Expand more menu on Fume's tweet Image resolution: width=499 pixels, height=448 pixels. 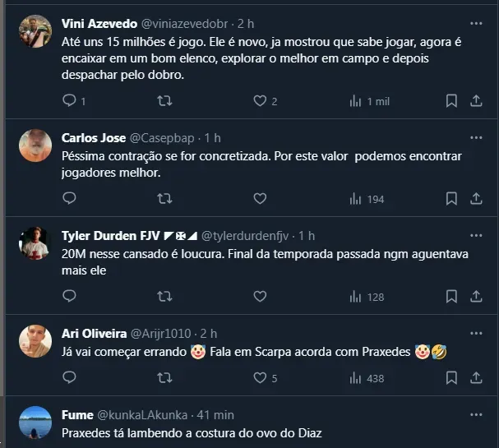coord(476,414)
